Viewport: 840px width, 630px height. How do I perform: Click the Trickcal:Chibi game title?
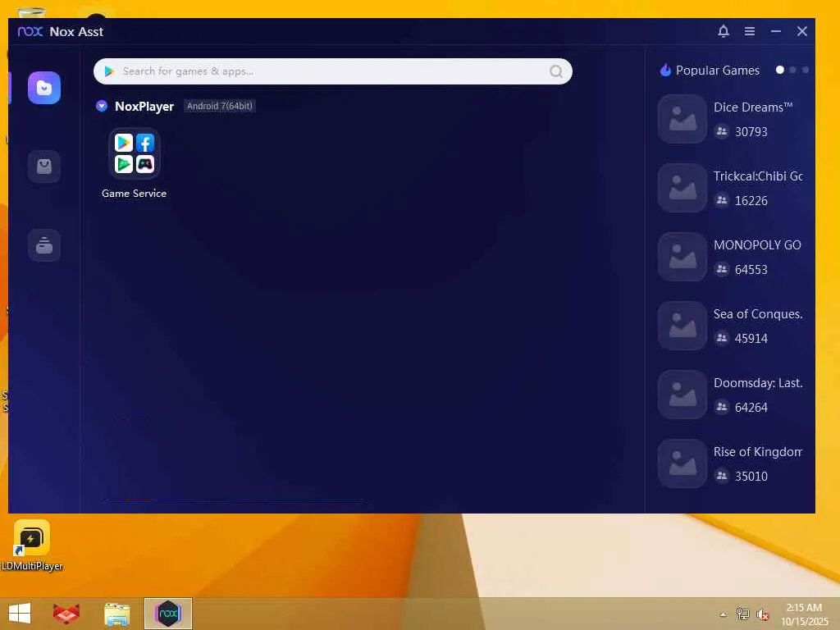(x=758, y=176)
